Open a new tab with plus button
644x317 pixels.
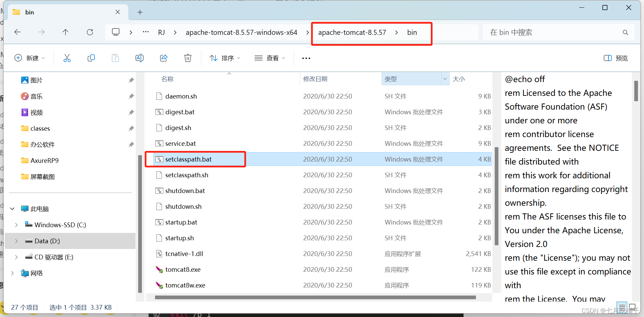point(140,12)
